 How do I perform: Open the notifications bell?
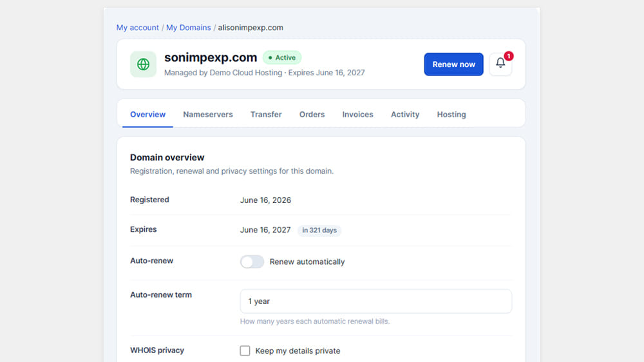click(x=500, y=64)
